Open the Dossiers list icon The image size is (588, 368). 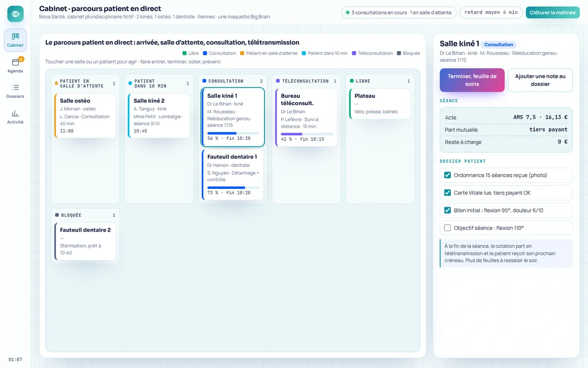coord(15,87)
